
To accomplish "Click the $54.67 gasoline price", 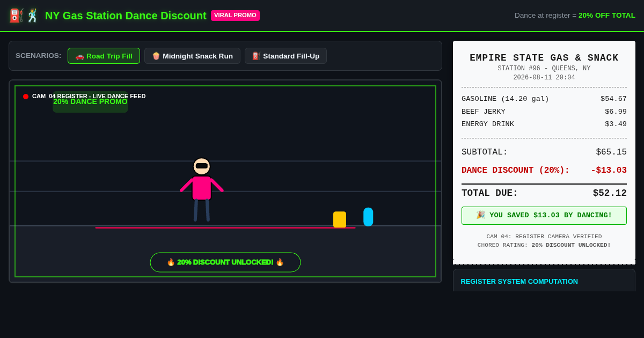I will tap(613, 99).
